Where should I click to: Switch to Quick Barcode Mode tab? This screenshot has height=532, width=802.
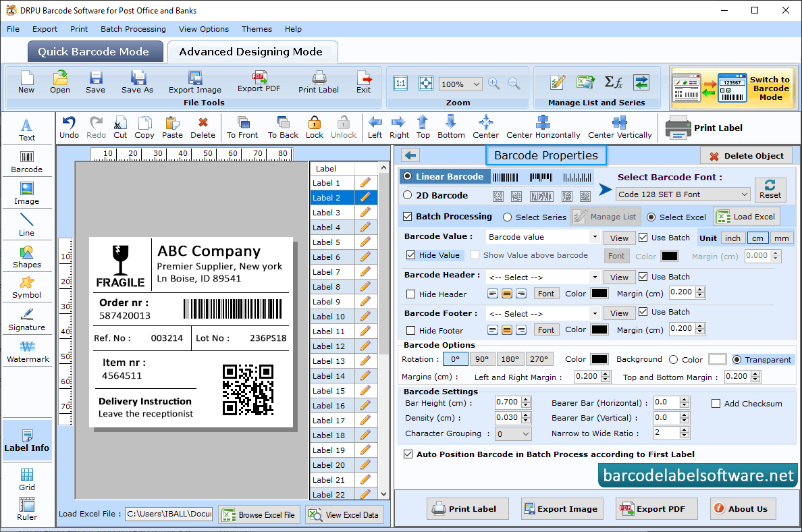click(x=95, y=52)
